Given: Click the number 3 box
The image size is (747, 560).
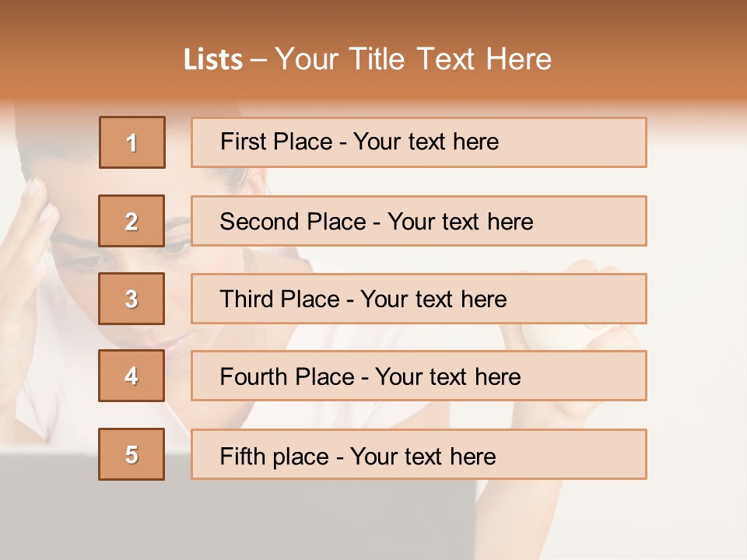Looking at the screenshot, I should [x=132, y=299].
